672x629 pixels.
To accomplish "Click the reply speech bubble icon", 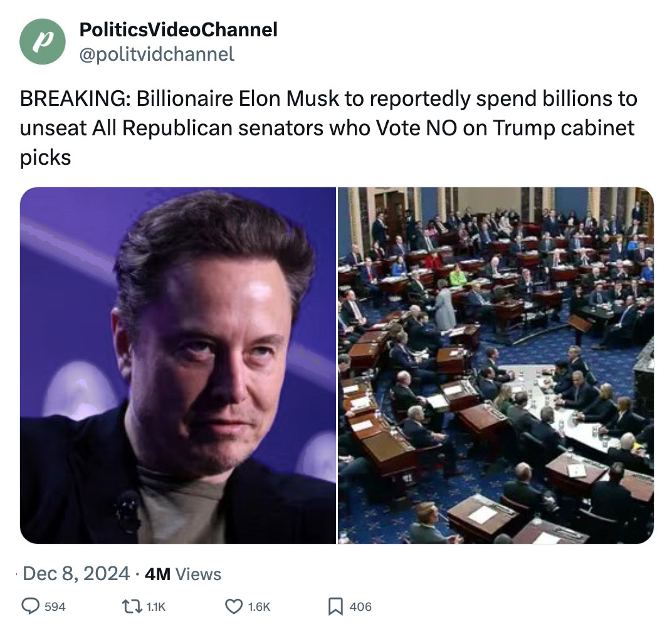I will pyautogui.click(x=31, y=606).
